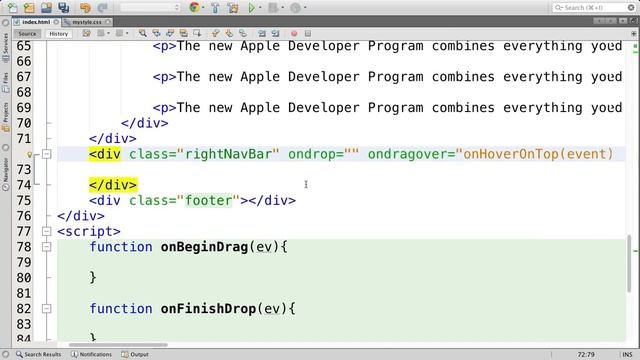Open the Navigator side panel
Screen dimensions: 640x360
tap(6, 175)
